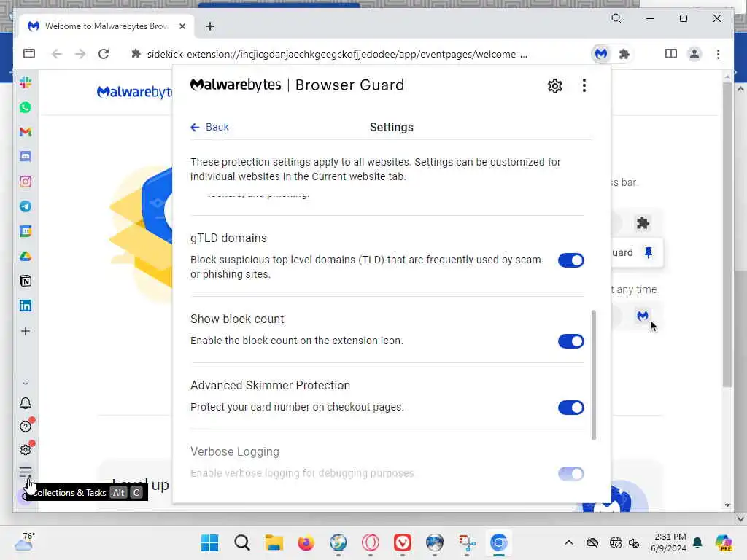Open File Explorer from the taskbar
Image resolution: width=747 pixels, height=560 pixels.
coord(274,542)
